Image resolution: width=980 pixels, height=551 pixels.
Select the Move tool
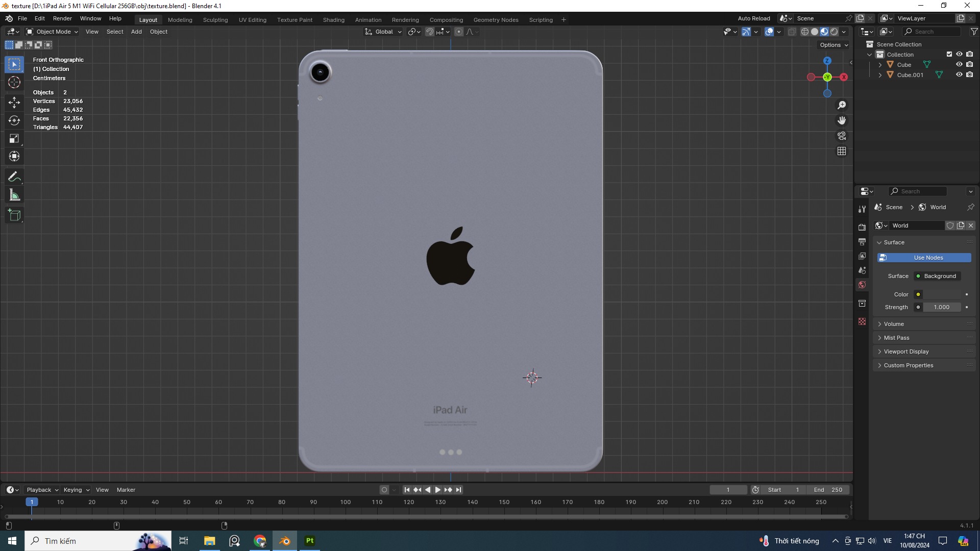point(14,102)
